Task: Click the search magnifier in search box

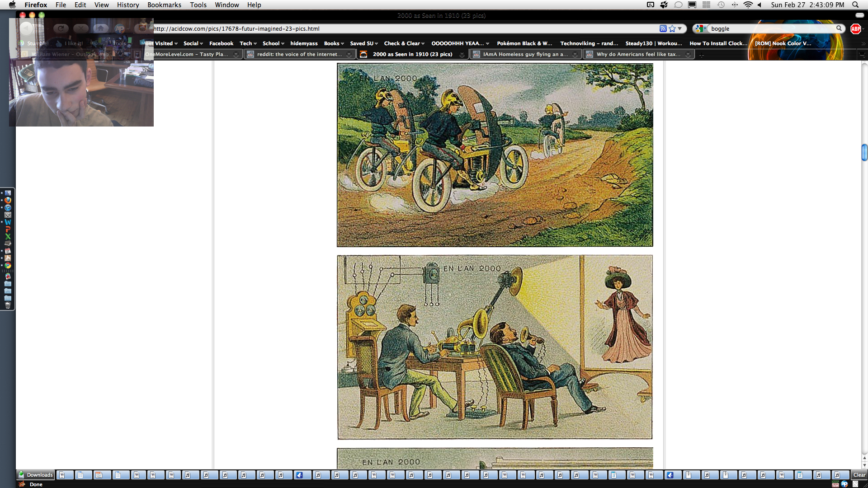Action: 839,28
